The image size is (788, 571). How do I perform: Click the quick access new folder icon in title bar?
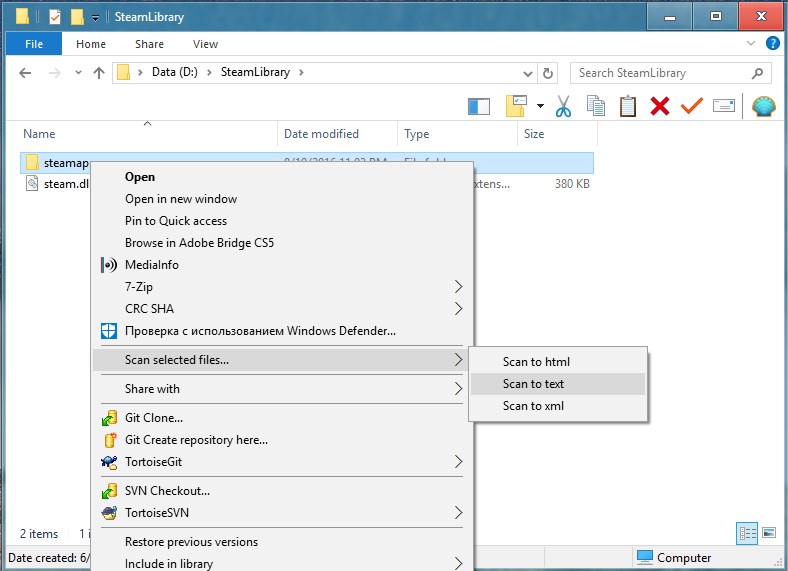77,17
